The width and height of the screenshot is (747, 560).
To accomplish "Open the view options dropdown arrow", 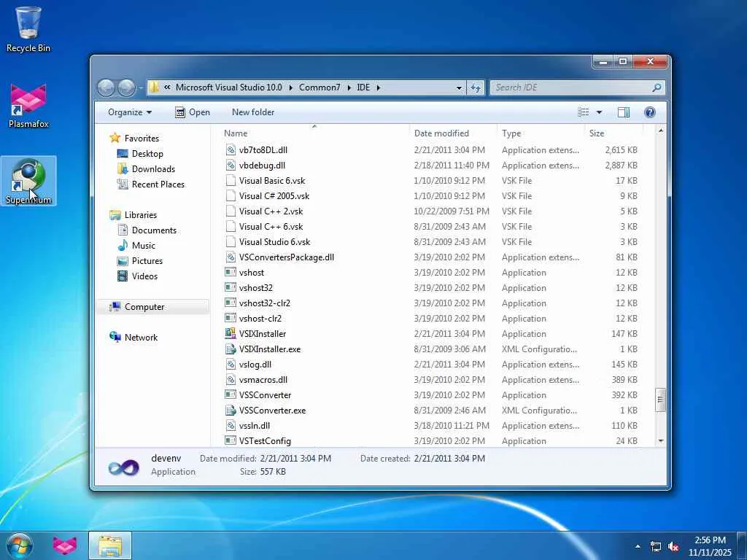I will pos(599,112).
